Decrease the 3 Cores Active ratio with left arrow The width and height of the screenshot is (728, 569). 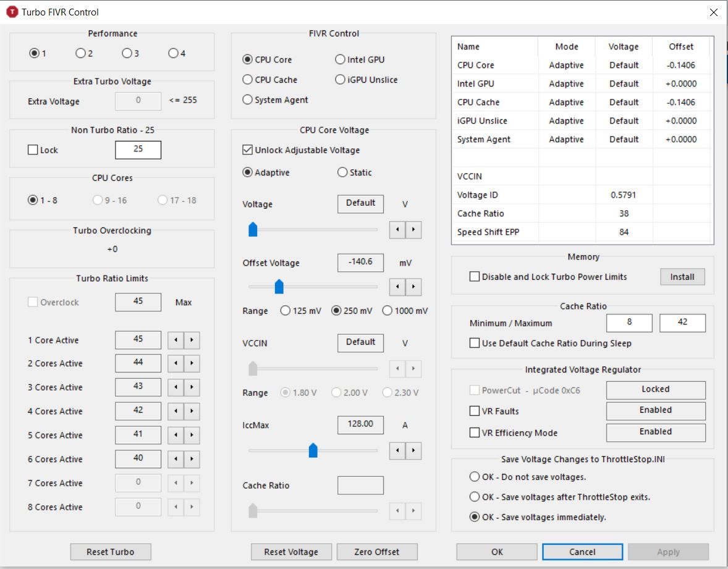click(x=176, y=387)
